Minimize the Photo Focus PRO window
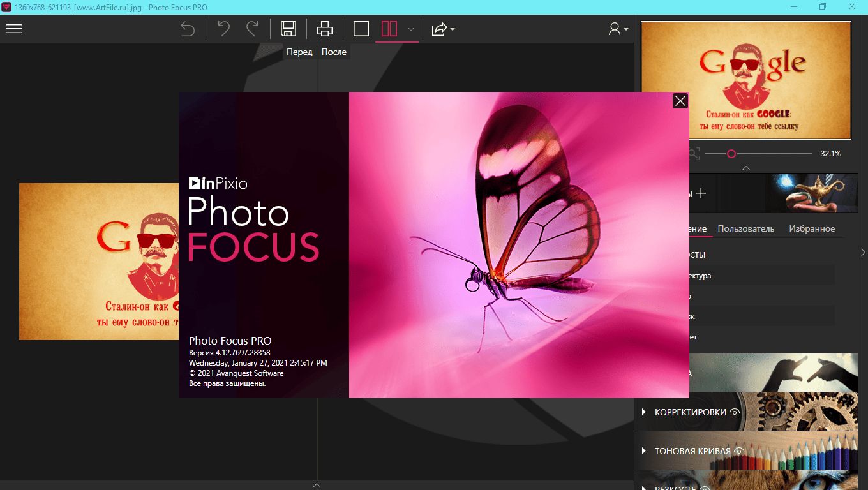The height and width of the screenshot is (490, 868). point(793,6)
